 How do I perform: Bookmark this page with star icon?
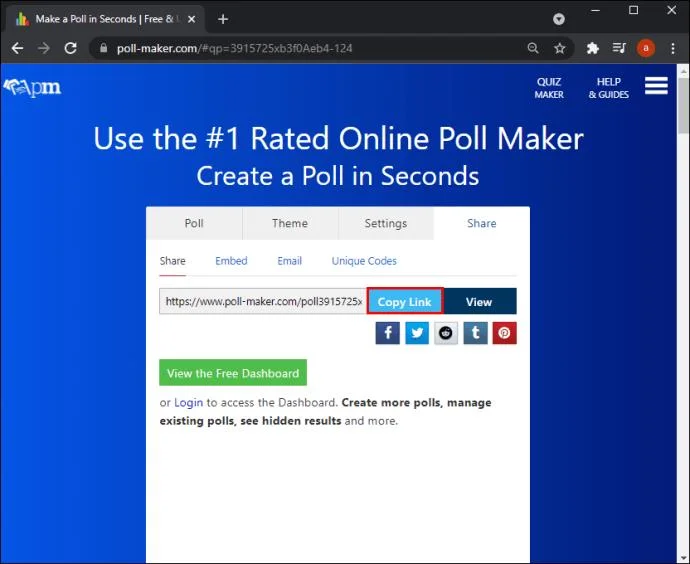(559, 48)
